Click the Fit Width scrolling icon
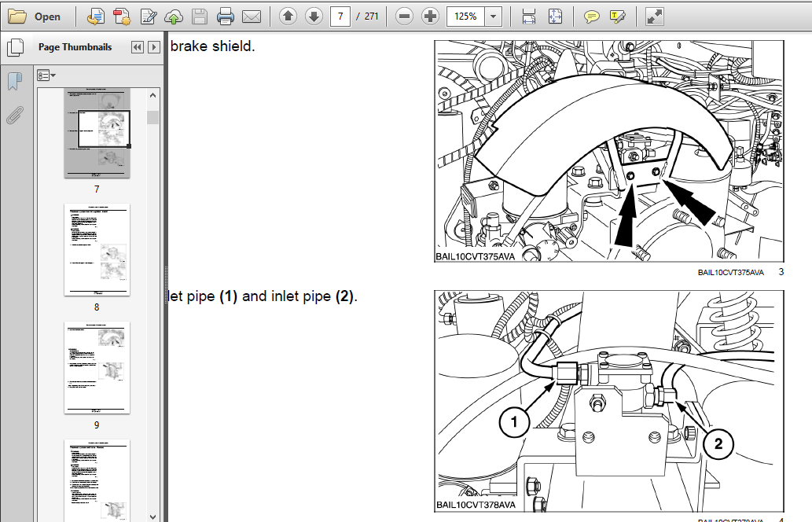The height and width of the screenshot is (522, 812). coord(529,17)
